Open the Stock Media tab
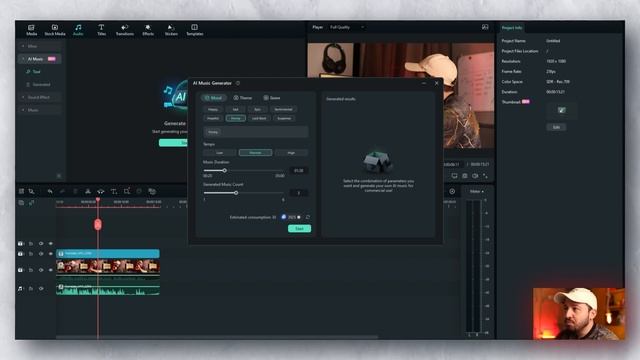Viewport: 640px width, 360px height. click(55, 30)
